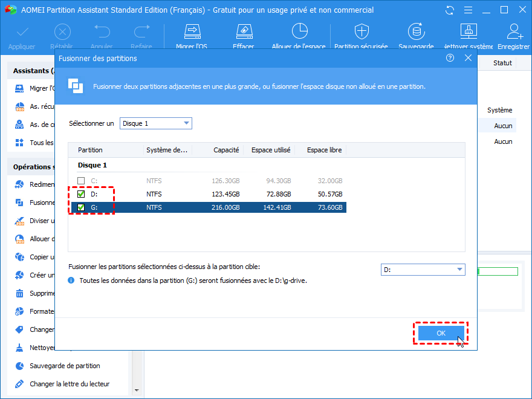Click the 73.60GB free space cell
Screen dimensions: 532x399
330,207
